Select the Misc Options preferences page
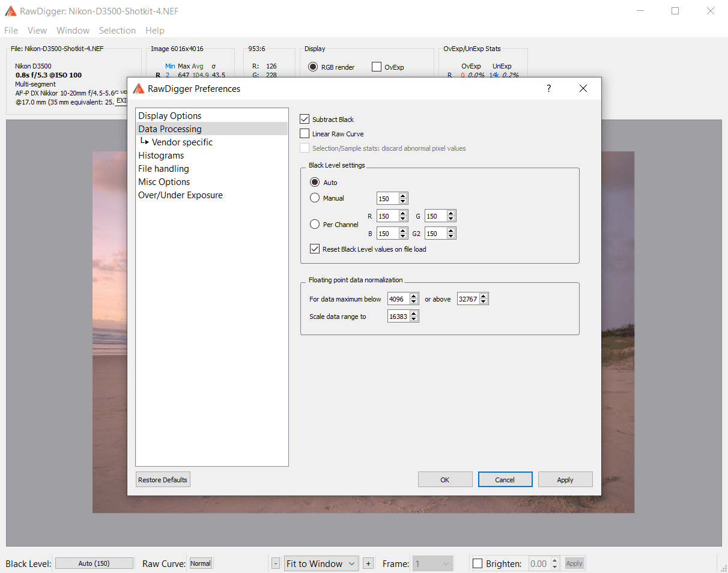Image resolution: width=728 pixels, height=573 pixels. point(211,182)
